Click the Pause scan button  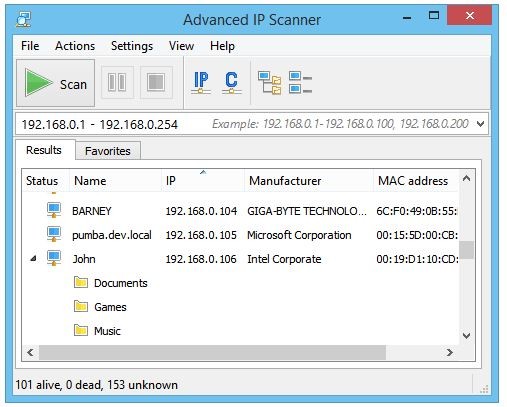117,82
